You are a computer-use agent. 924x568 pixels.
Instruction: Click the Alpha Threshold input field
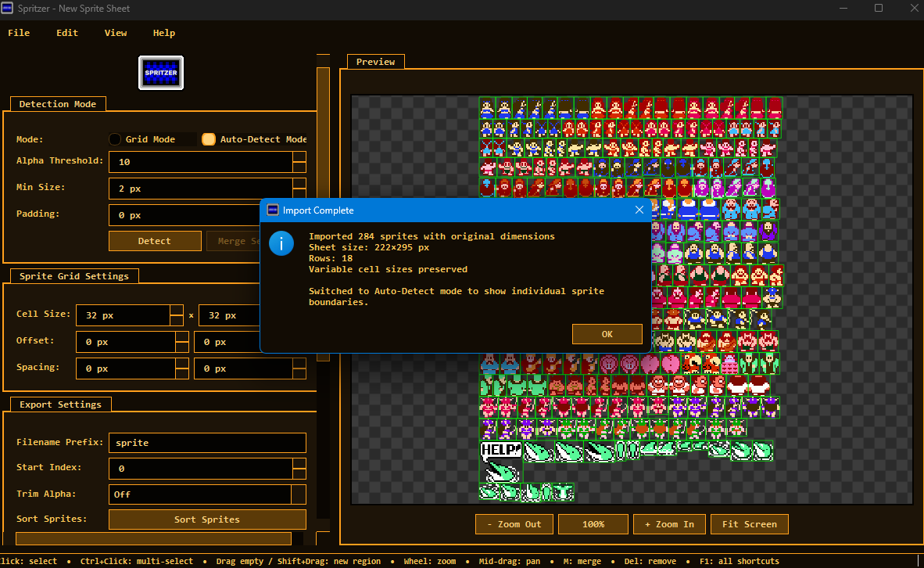tap(201, 162)
